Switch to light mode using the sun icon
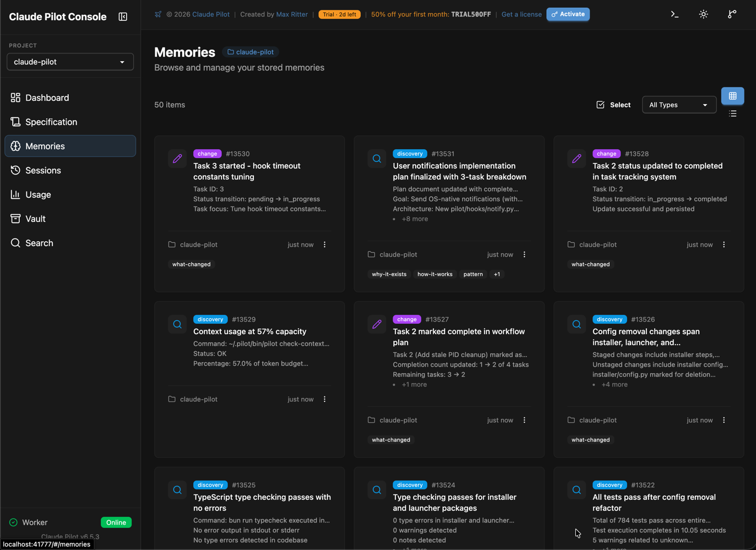 point(703,14)
